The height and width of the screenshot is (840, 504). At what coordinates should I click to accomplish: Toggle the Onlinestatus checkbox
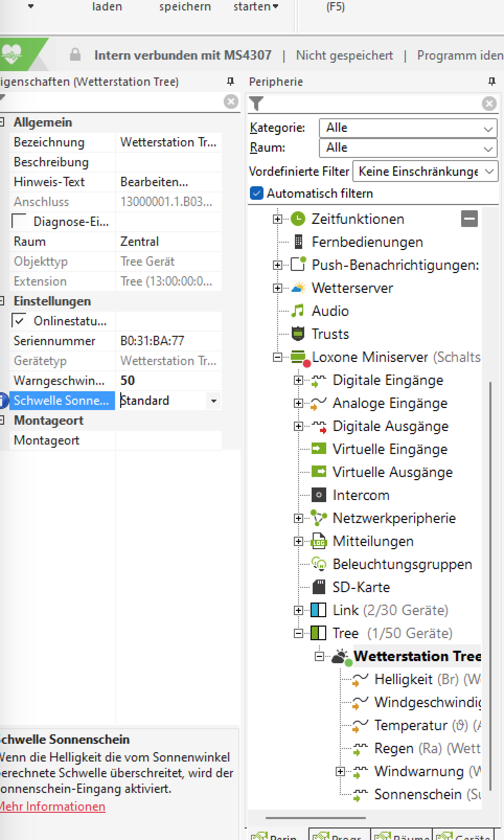(19, 321)
